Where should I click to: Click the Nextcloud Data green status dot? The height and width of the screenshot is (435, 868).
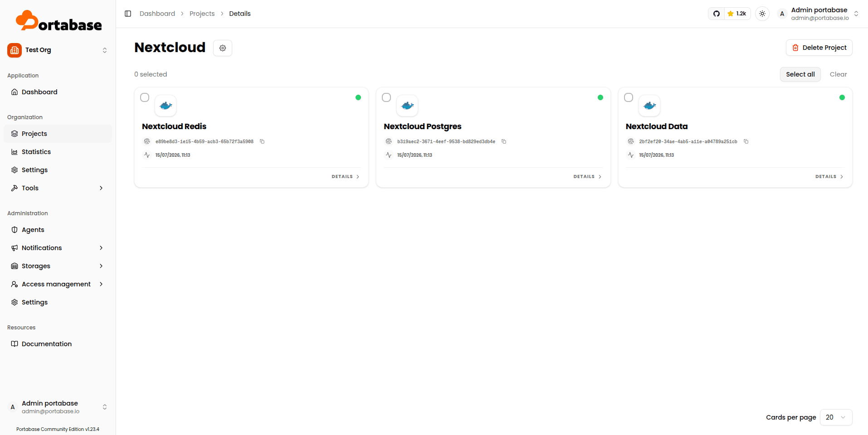pos(842,97)
